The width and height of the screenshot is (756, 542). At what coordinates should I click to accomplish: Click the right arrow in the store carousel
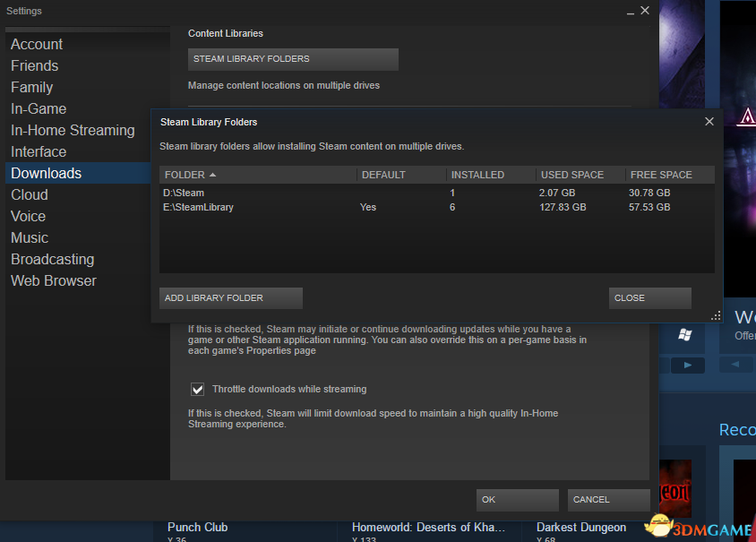[x=688, y=365]
